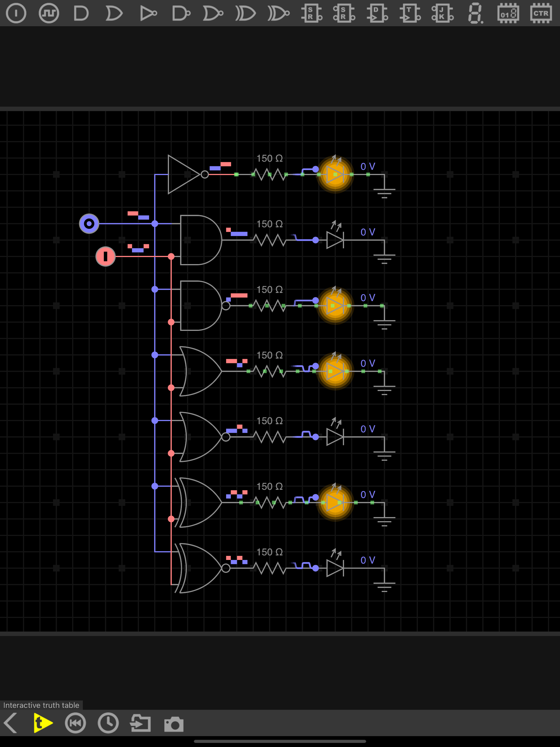
Task: Toggle the pink logic input switch
Action: pos(106,257)
